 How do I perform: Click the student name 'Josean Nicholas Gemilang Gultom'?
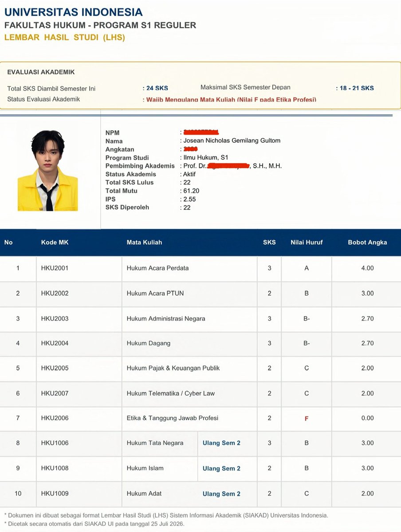pos(232,141)
